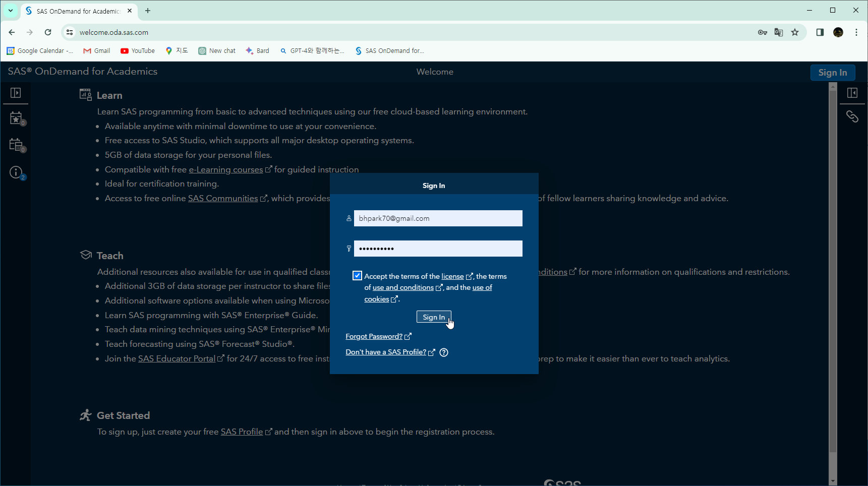Click the scrollbar up arrow
This screenshot has width=868, height=486.
pos(833,87)
